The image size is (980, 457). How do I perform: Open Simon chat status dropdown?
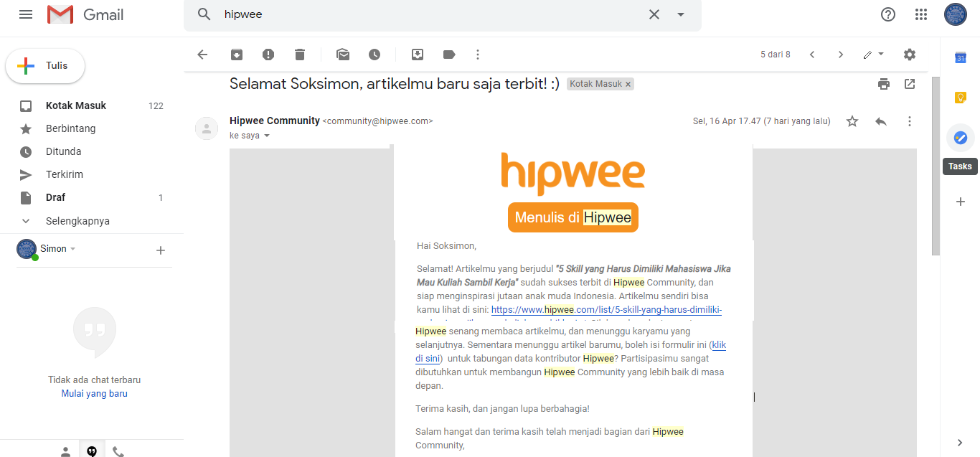click(x=72, y=249)
